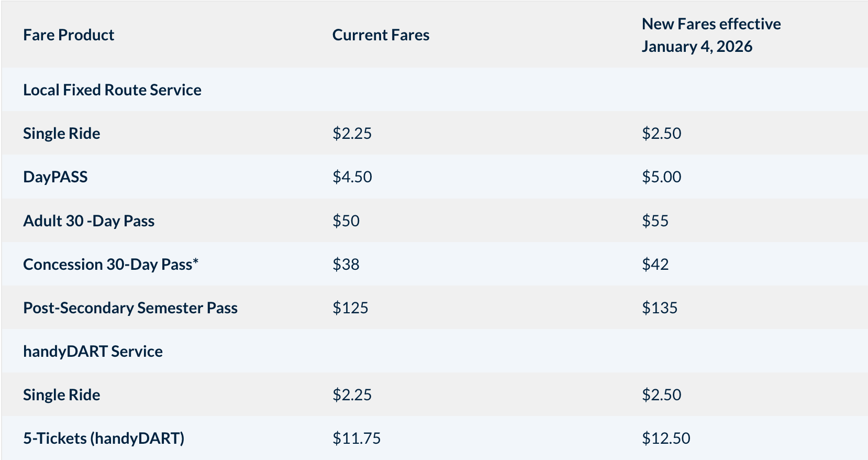
Task: Select the handyDART Service heading
Action: [93, 352]
